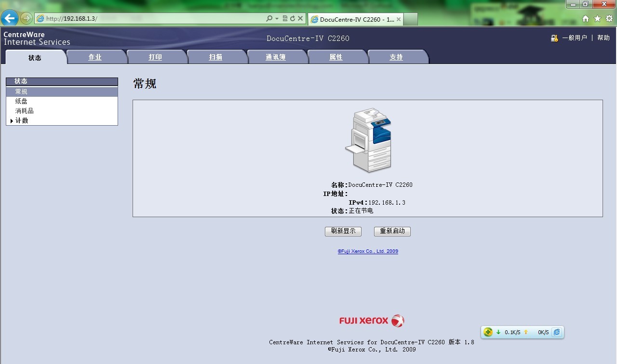Open the browser Home icon
Screen dimensions: 617x364
coord(586,18)
